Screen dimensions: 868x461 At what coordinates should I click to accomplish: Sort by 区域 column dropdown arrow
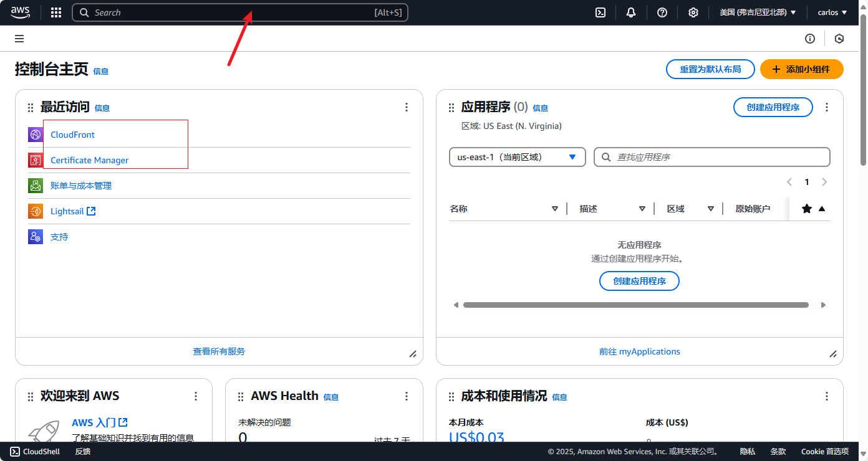pyautogui.click(x=711, y=209)
